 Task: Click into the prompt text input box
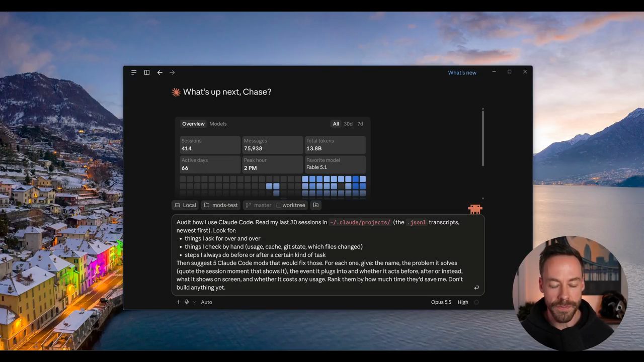click(328, 255)
